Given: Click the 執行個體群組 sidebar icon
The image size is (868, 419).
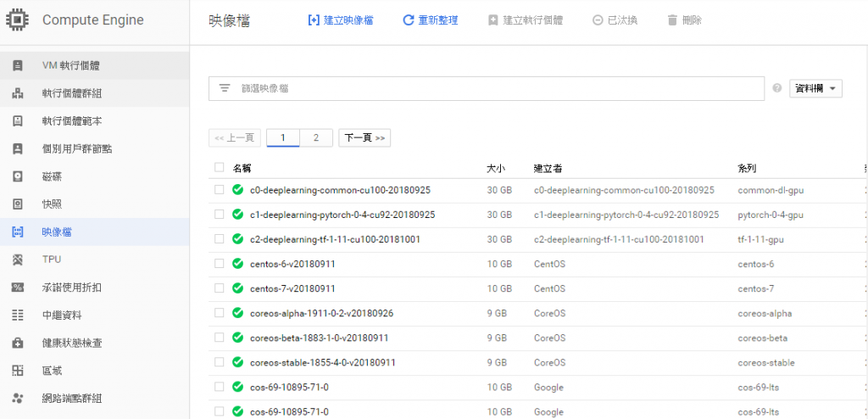Looking at the screenshot, I should (18, 93).
